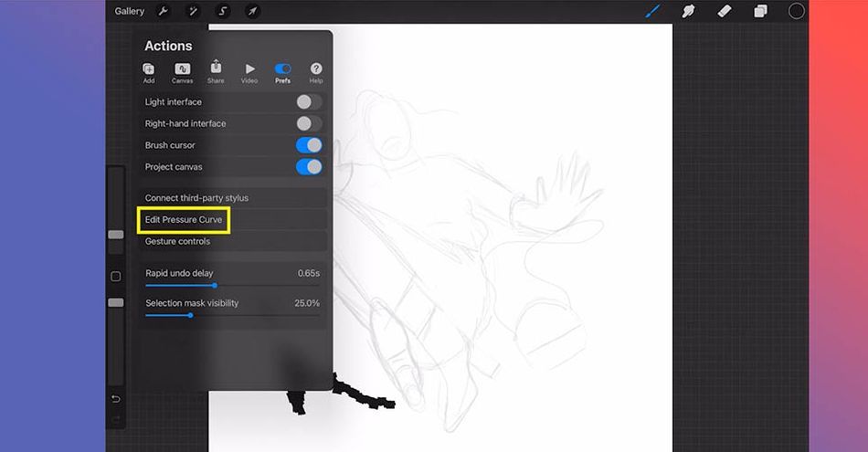Adjust Selection mask visibility slider
This screenshot has width=868, height=452.
pyautogui.click(x=190, y=315)
